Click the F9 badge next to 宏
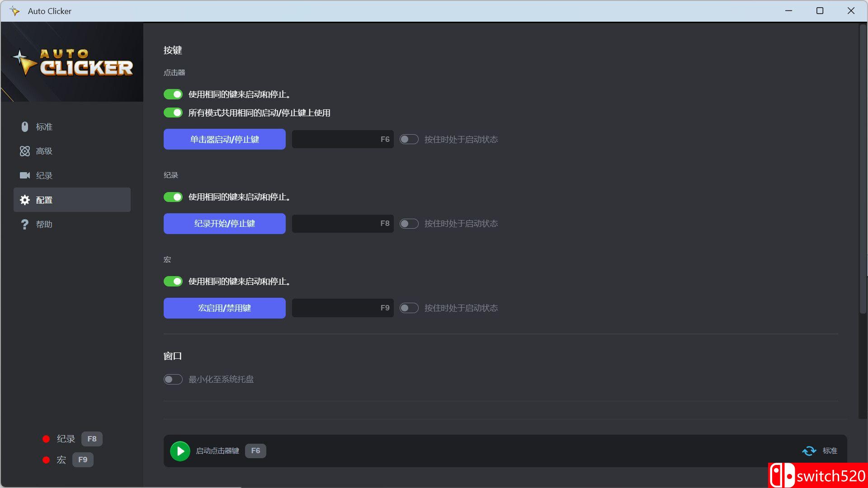Screen dimensions: 868x488 tap(83, 460)
